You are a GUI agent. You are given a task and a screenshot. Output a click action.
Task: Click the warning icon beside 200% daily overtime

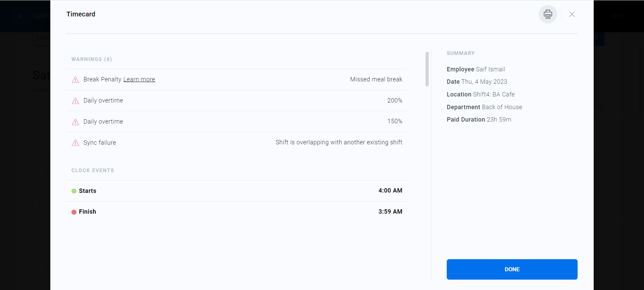pos(75,101)
